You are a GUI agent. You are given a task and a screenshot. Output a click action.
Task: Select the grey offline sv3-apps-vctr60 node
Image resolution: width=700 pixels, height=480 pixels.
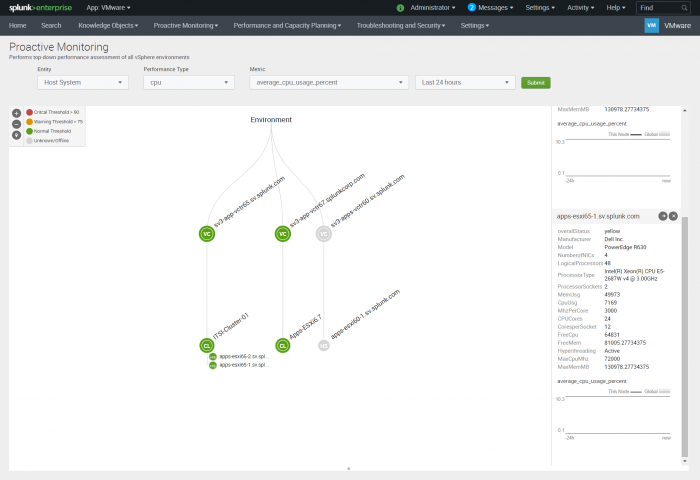click(x=324, y=234)
